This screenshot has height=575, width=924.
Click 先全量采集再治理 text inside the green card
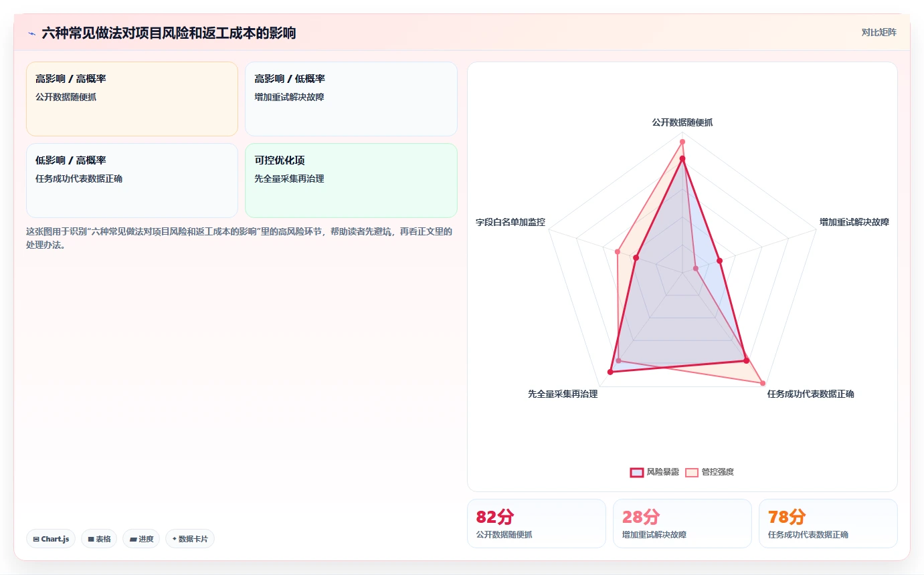(290, 179)
